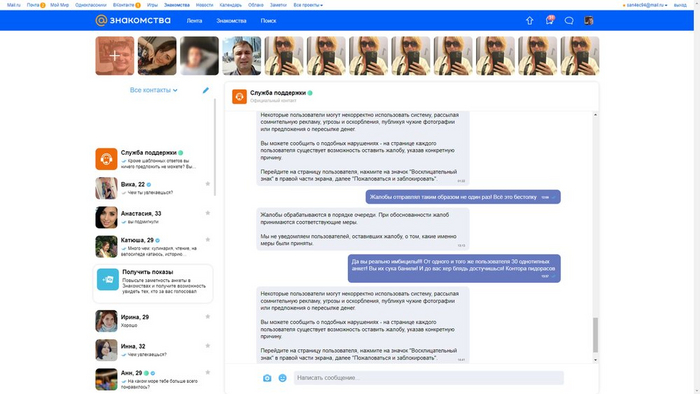The image size is (700, 394).
Task: Star the Анастасия, 33 contact
Action: click(x=208, y=213)
